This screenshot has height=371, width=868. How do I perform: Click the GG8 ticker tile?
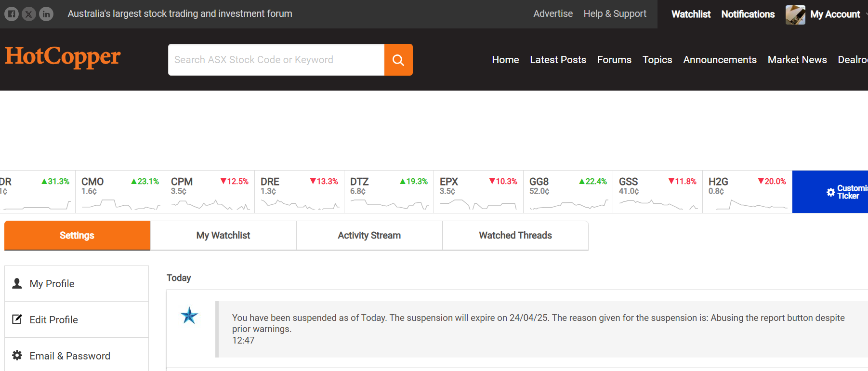click(568, 192)
